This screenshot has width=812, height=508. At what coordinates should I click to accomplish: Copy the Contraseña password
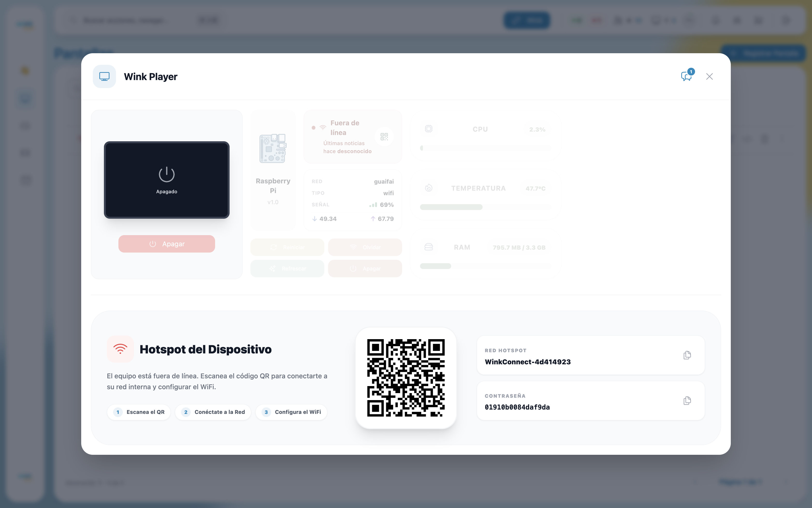point(687,401)
